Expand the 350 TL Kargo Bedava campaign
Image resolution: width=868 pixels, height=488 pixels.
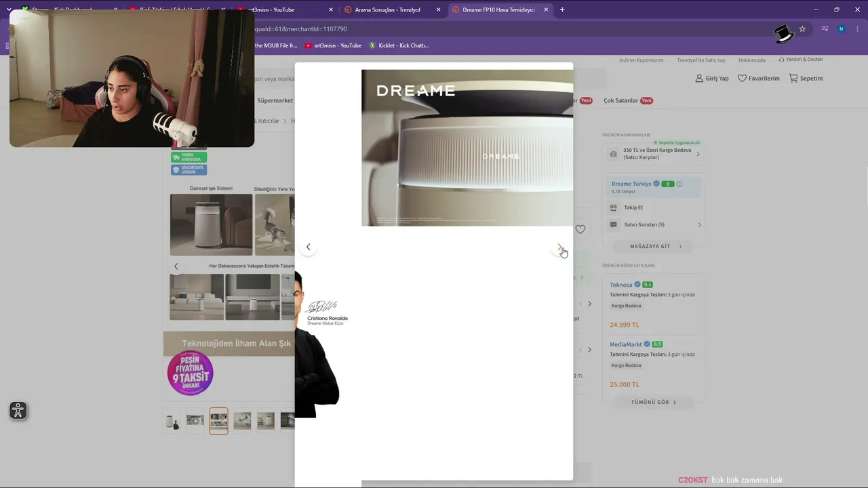click(x=654, y=154)
